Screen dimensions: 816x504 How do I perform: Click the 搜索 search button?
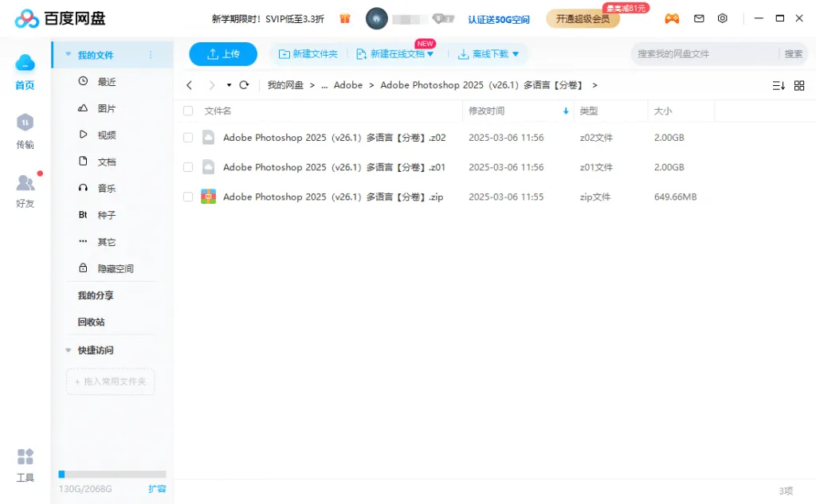(x=793, y=53)
